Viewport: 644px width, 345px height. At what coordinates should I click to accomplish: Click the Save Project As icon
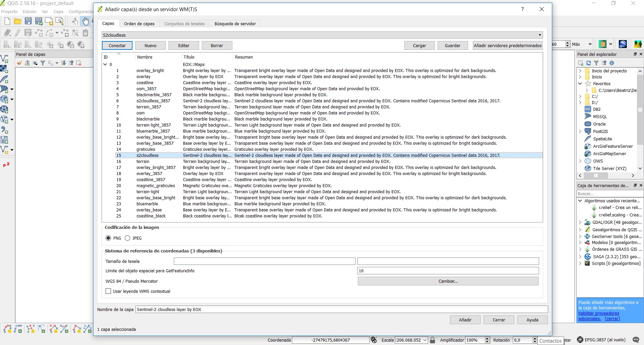(x=39, y=22)
